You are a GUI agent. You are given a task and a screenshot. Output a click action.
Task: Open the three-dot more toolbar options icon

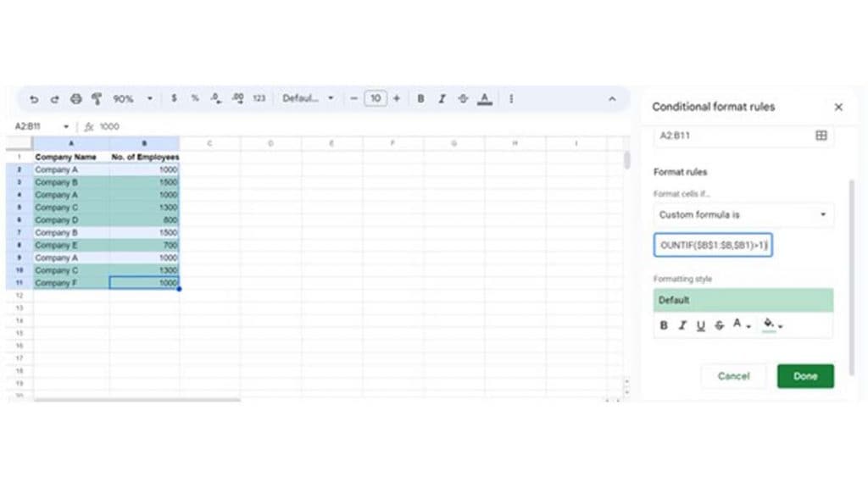coord(511,98)
